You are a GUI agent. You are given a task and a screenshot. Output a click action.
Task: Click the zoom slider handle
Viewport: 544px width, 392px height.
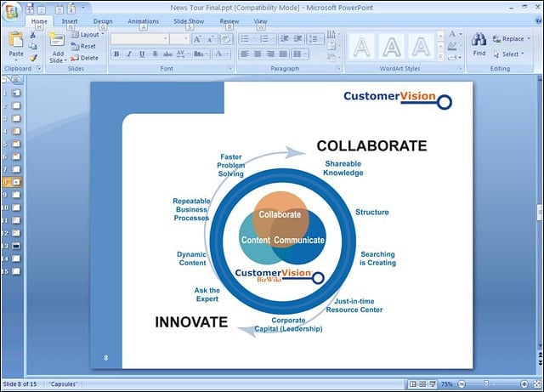coord(486,383)
